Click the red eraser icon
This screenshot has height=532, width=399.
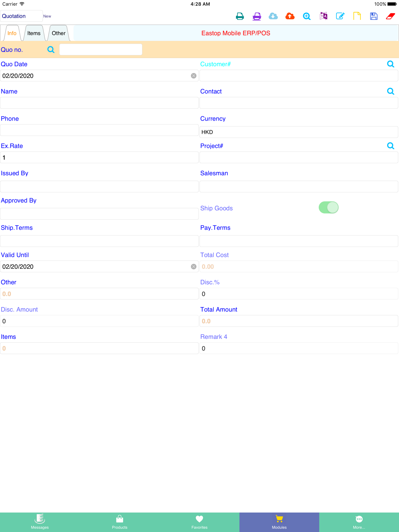[x=390, y=16]
